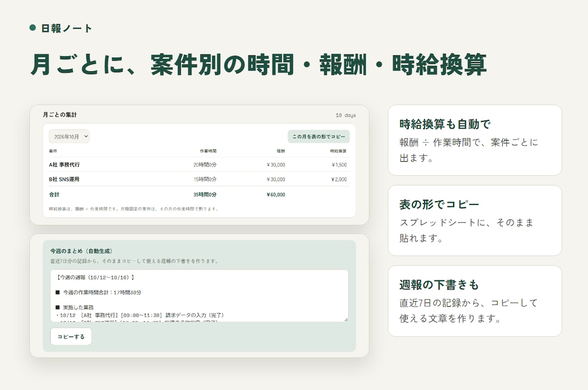Screen dimensions: 588x390
Task: Click the textarea resize handle corner
Action: click(x=346, y=319)
